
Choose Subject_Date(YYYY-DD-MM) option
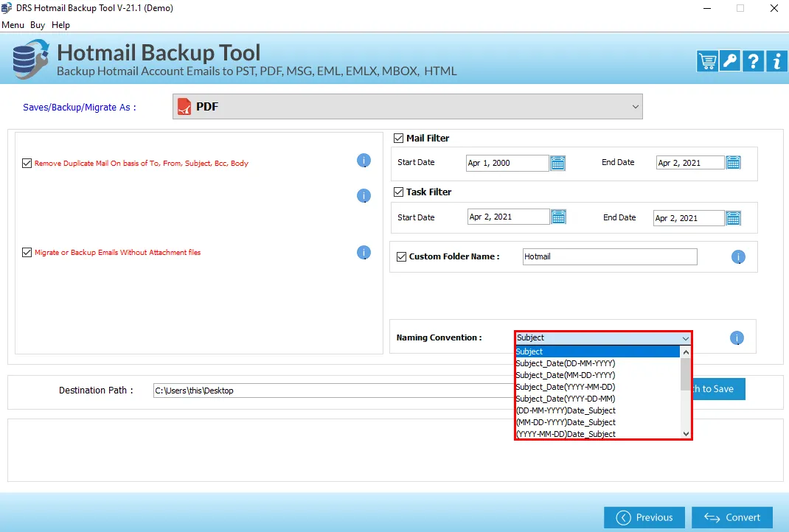(x=598, y=399)
